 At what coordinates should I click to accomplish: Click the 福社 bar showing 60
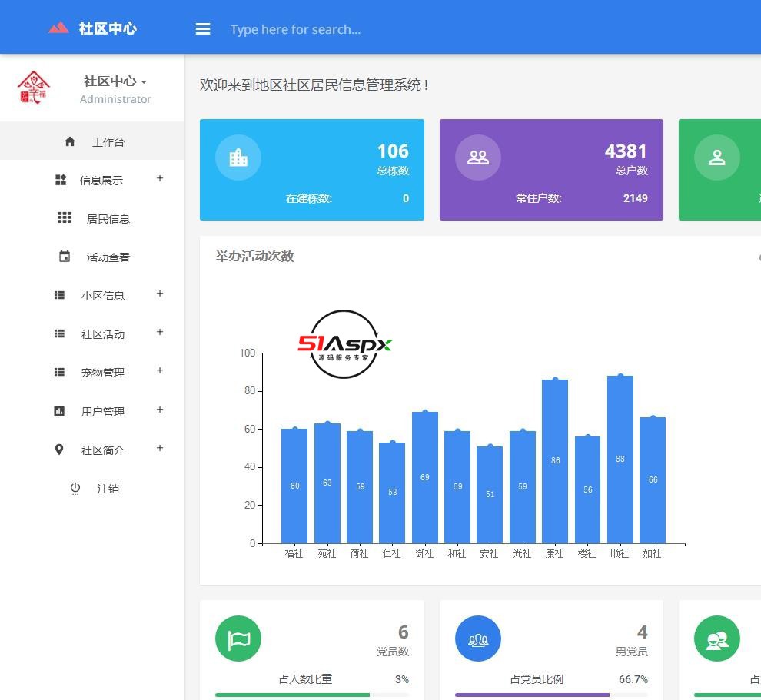tap(294, 486)
